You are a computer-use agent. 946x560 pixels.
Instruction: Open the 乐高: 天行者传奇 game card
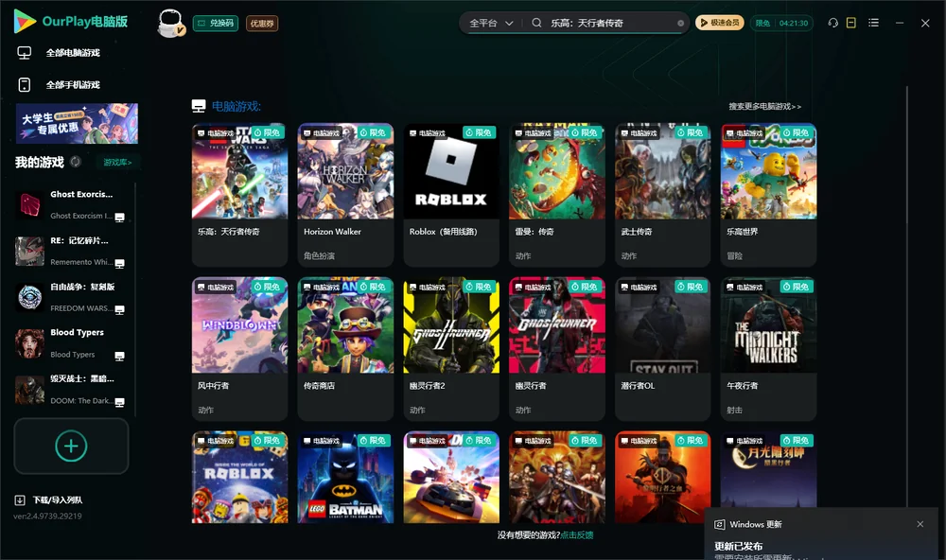click(x=239, y=195)
